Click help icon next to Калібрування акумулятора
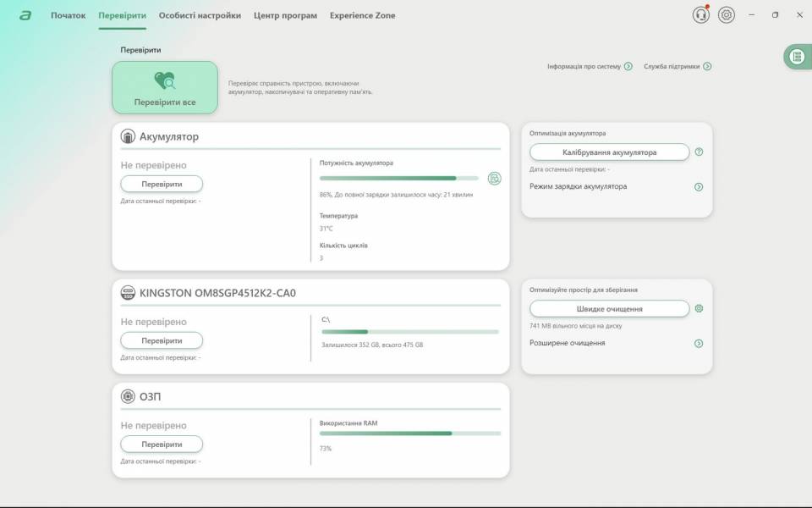812x508 pixels. [699, 152]
